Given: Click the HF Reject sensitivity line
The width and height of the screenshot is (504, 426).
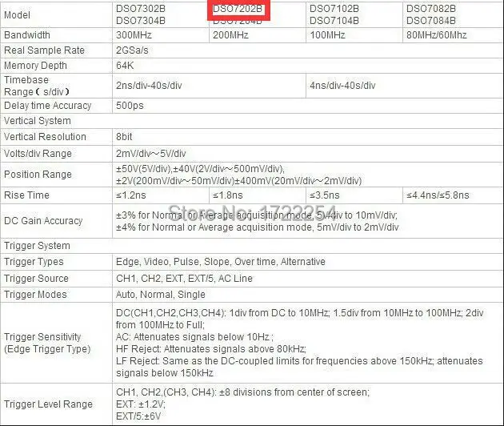Looking at the screenshot, I should [x=211, y=349].
